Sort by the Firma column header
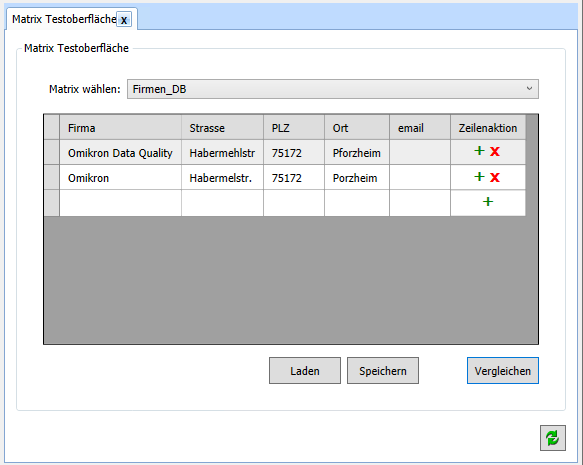 coord(120,128)
